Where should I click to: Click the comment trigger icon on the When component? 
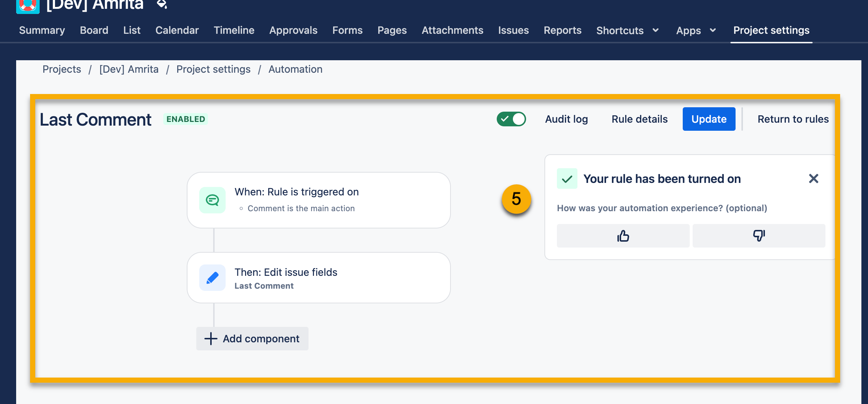click(212, 200)
